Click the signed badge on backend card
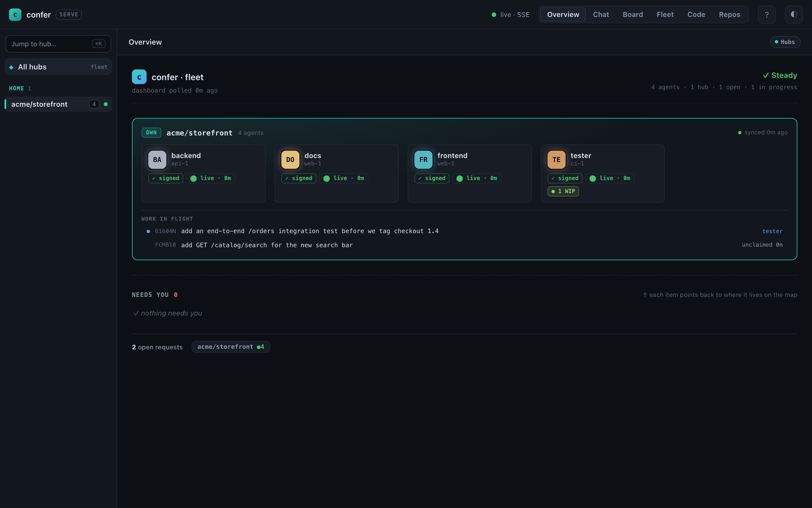Image resolution: width=812 pixels, height=508 pixels. [166, 178]
